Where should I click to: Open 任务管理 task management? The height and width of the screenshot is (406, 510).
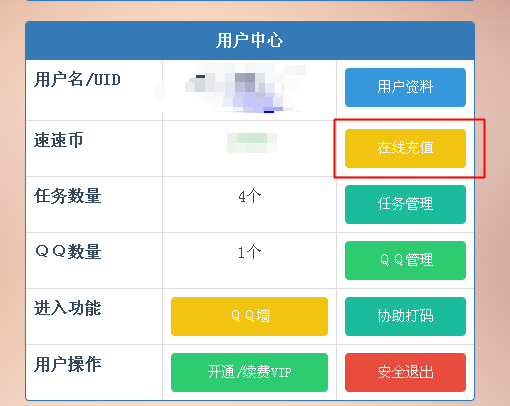405,204
